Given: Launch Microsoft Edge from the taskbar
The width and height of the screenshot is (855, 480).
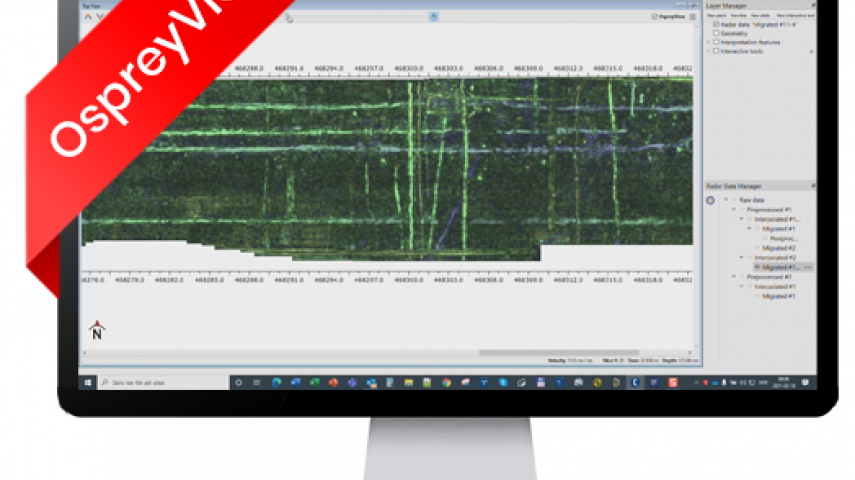Looking at the screenshot, I should 276,383.
